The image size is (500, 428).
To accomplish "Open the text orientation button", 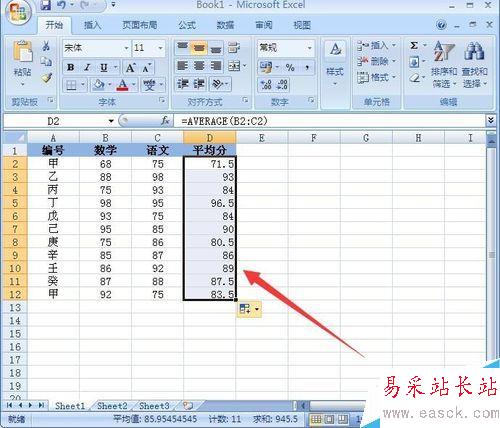I will tap(218, 84).
